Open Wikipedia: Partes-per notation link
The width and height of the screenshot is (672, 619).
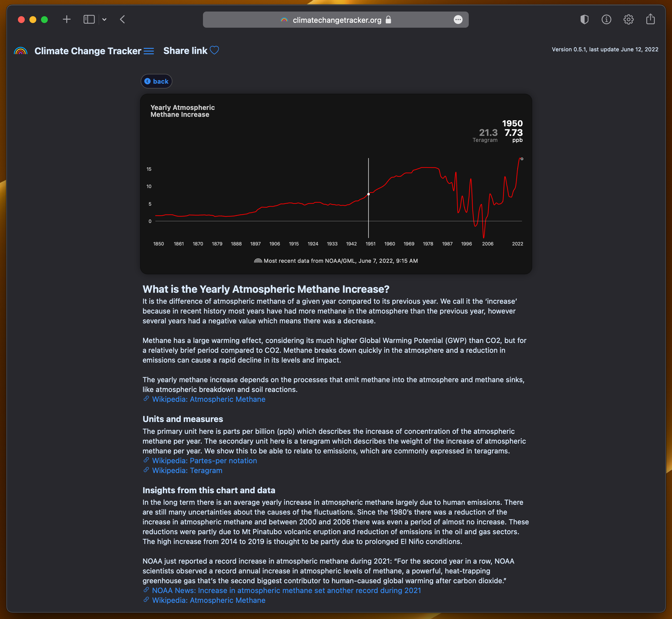tap(204, 461)
